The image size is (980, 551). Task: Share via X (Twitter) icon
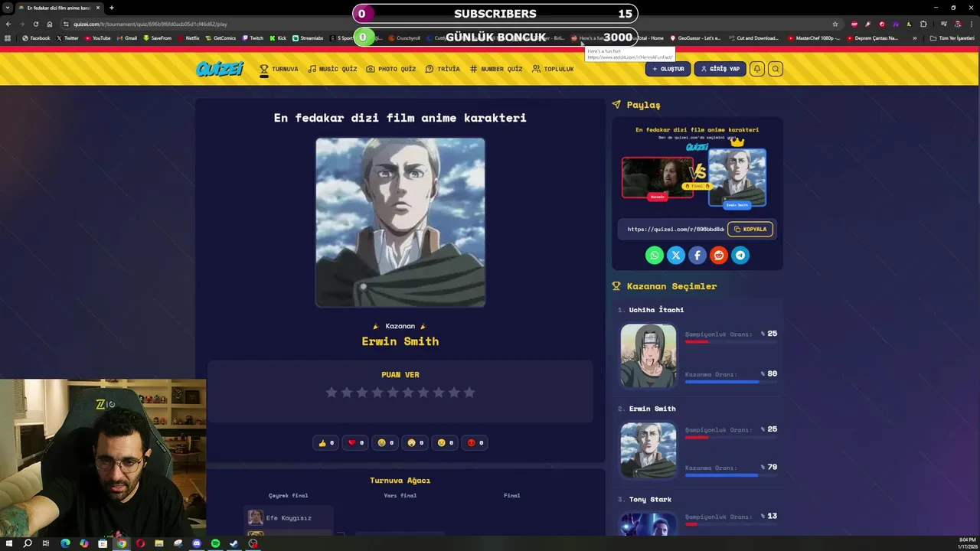point(676,256)
